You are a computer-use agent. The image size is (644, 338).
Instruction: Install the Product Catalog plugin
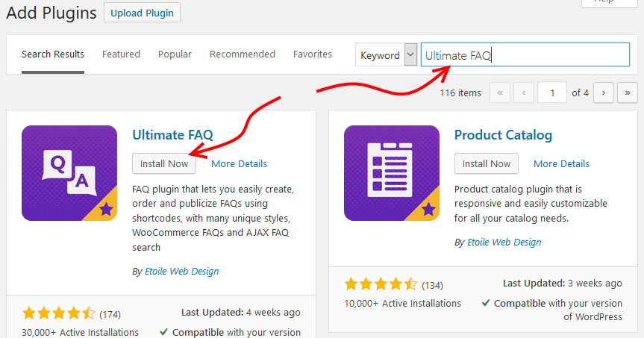pyautogui.click(x=487, y=163)
